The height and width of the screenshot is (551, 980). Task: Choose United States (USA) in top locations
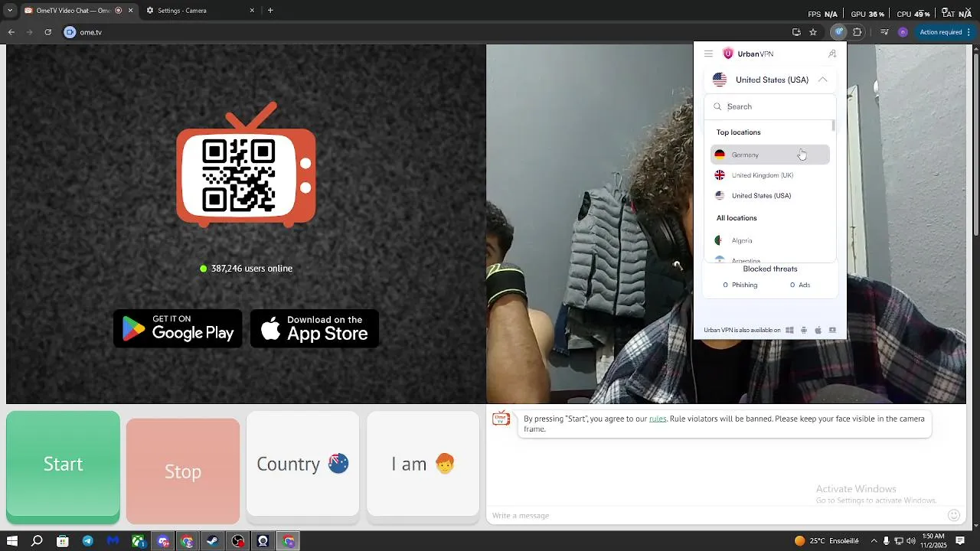click(x=770, y=196)
